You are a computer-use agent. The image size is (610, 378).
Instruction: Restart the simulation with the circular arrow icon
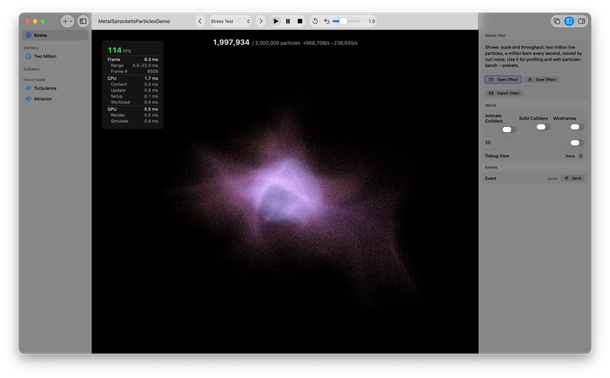(315, 21)
